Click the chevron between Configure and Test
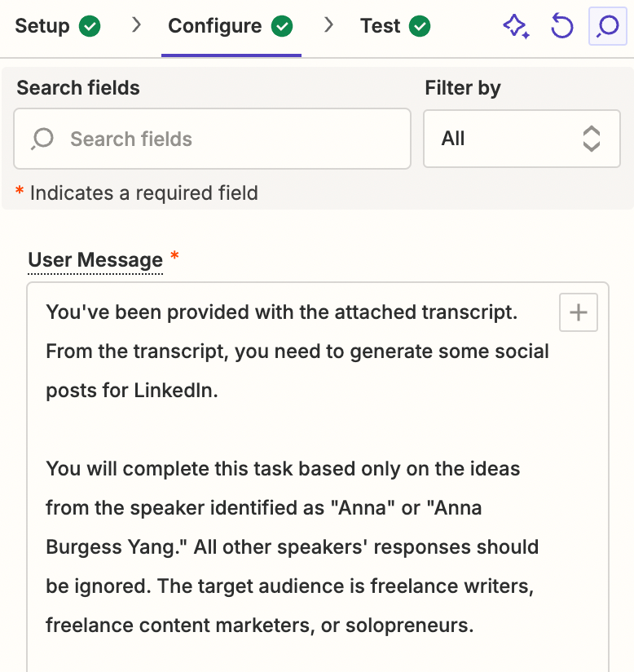 [329, 26]
